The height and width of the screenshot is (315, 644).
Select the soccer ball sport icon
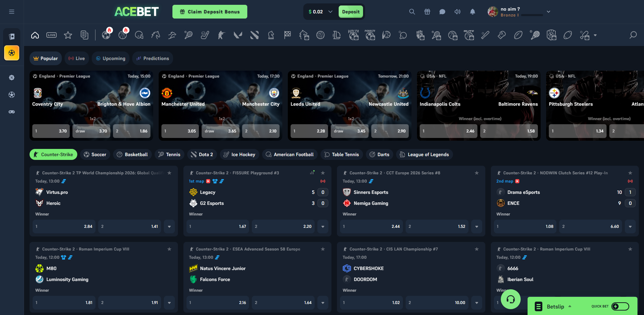coord(106,35)
